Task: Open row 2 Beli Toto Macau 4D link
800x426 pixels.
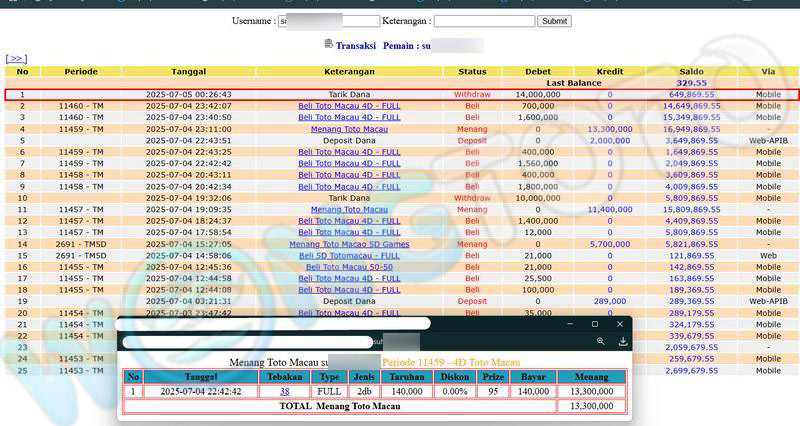Action: click(349, 106)
